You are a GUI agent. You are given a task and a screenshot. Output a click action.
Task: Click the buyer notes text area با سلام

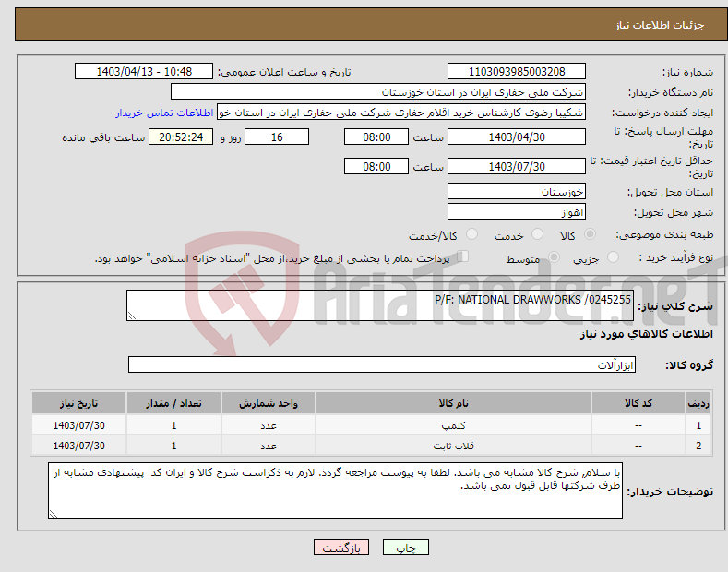pos(335,491)
